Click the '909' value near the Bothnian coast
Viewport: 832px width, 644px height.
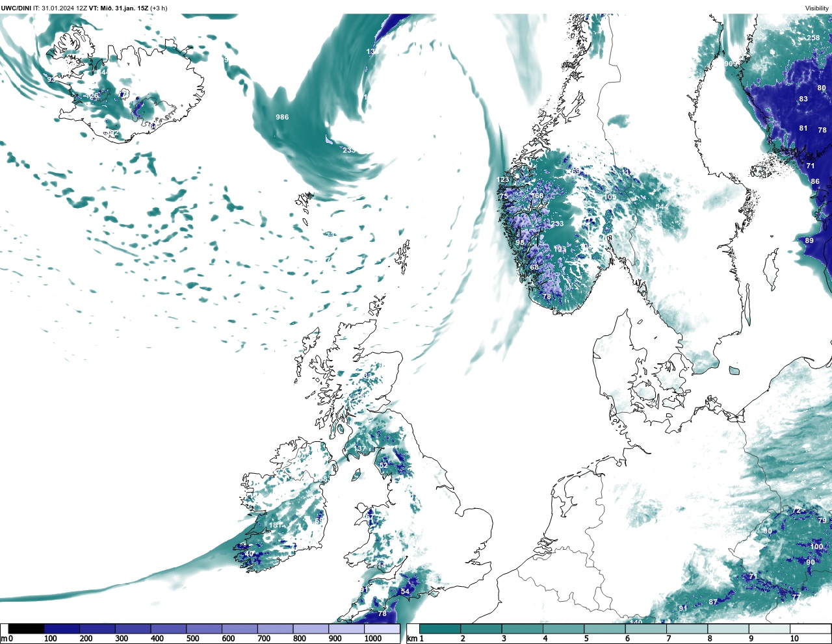[x=731, y=64]
